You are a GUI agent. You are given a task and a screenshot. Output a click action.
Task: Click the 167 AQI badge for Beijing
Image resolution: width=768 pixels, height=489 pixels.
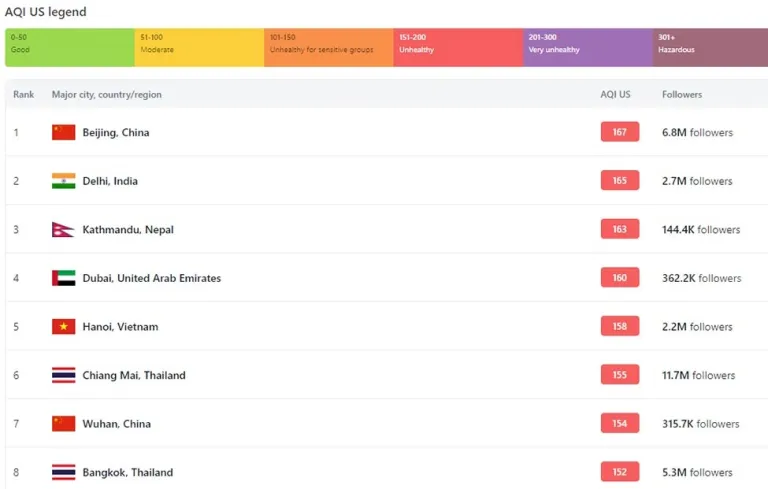[620, 132]
